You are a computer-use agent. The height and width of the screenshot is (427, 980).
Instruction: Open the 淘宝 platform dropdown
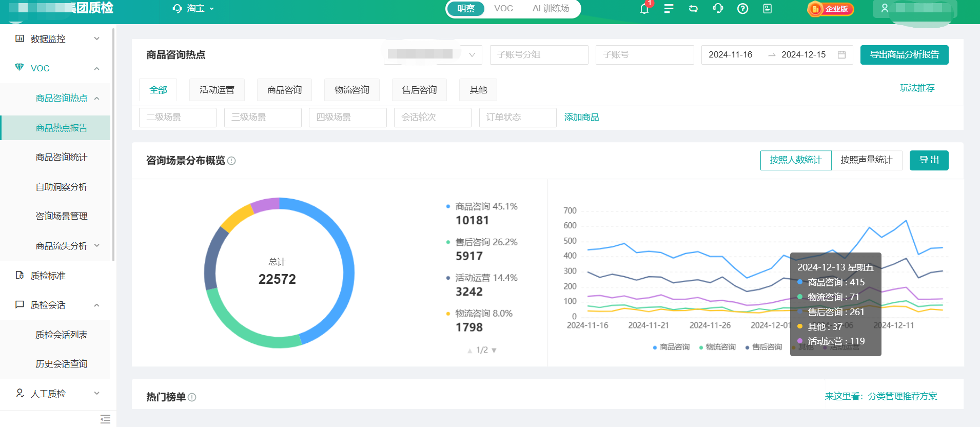(194, 9)
